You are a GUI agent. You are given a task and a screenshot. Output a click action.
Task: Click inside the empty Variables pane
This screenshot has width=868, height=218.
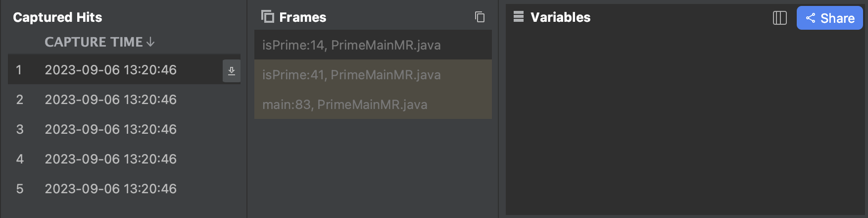[683, 124]
